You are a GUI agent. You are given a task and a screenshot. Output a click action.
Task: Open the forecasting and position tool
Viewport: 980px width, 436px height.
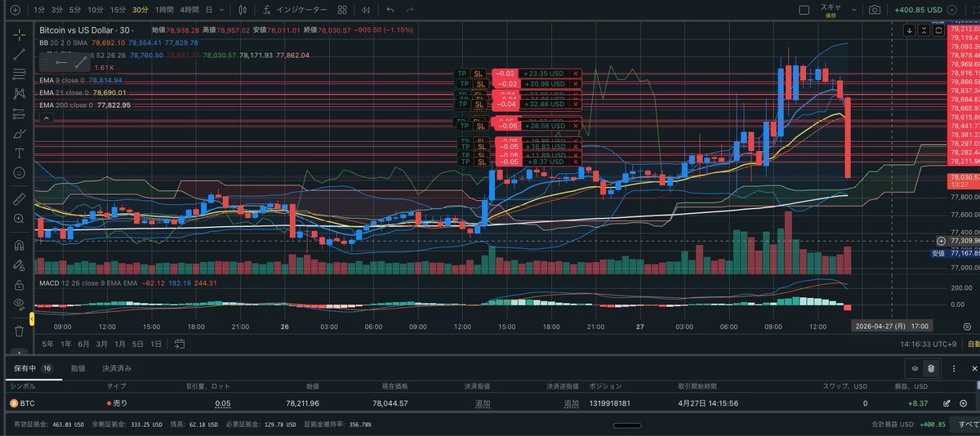(19, 113)
